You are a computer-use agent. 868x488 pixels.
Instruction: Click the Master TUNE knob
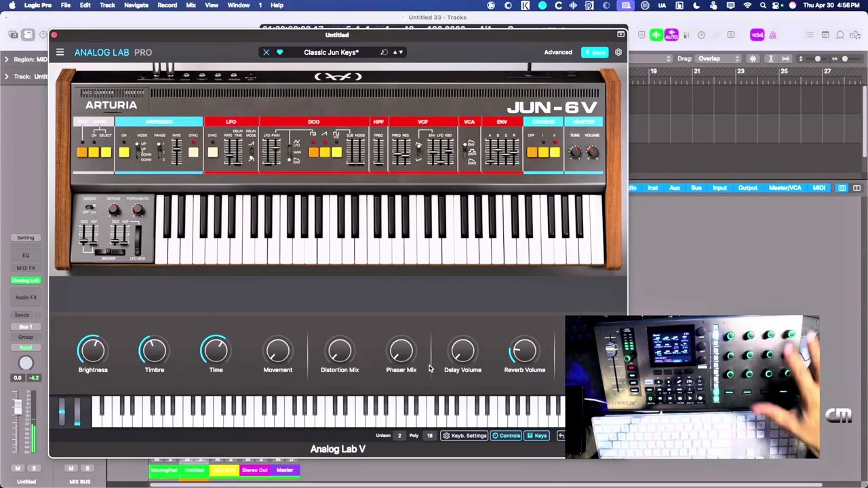pyautogui.click(x=576, y=152)
